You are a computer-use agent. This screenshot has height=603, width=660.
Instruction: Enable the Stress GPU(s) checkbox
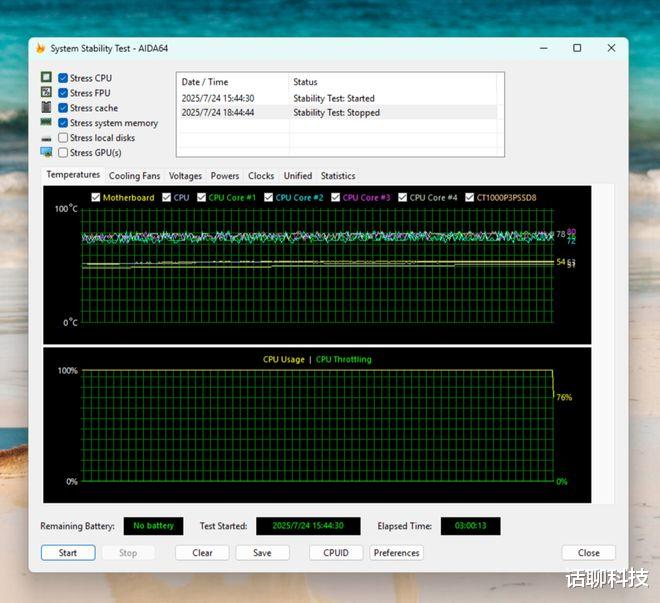(63, 152)
